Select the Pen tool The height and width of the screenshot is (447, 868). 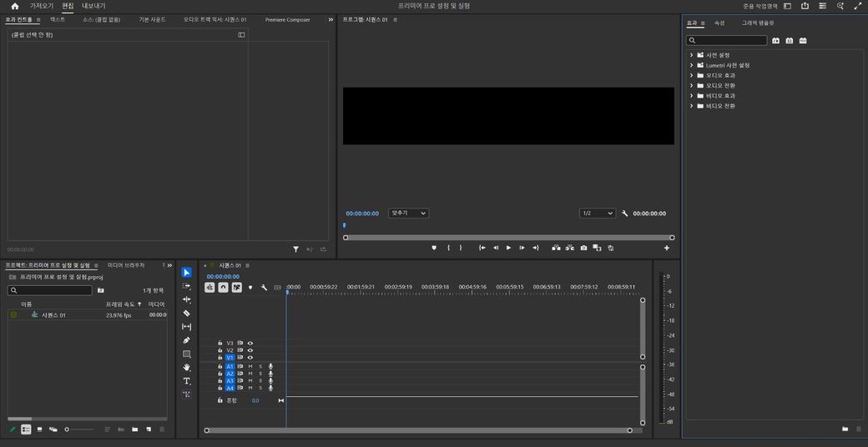(x=187, y=340)
